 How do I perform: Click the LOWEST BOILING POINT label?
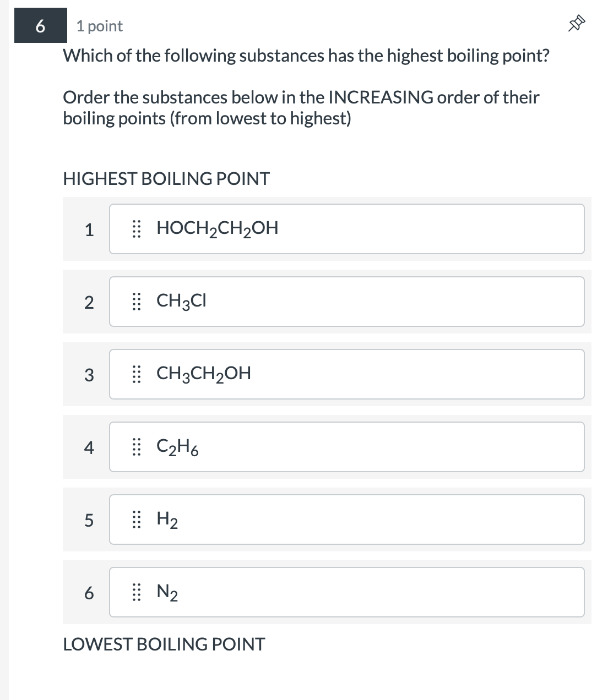[x=163, y=644]
